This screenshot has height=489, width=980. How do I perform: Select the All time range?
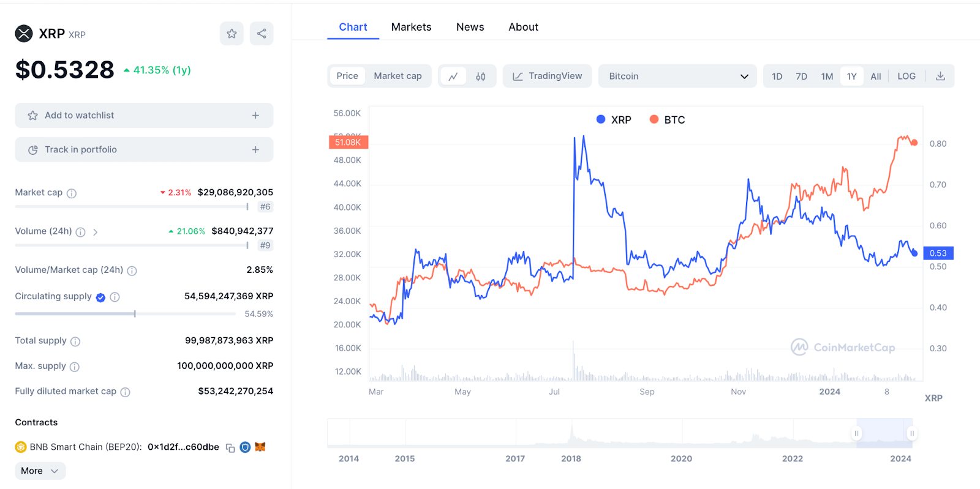point(876,77)
